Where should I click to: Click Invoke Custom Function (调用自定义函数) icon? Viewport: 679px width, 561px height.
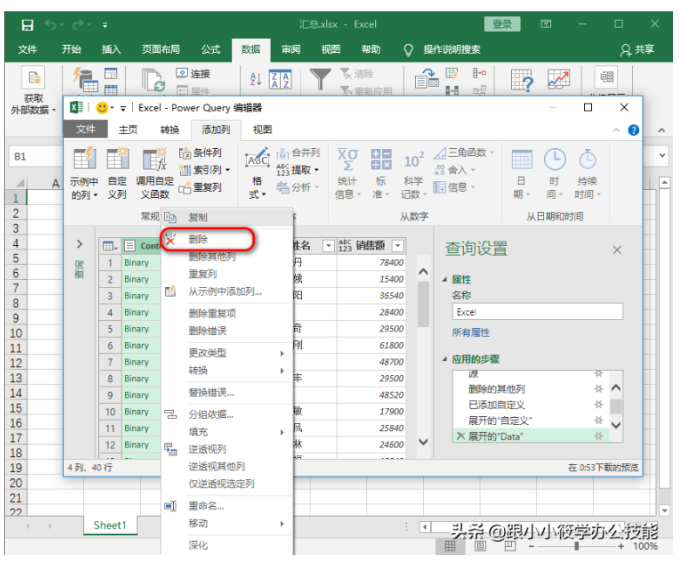tap(155, 158)
